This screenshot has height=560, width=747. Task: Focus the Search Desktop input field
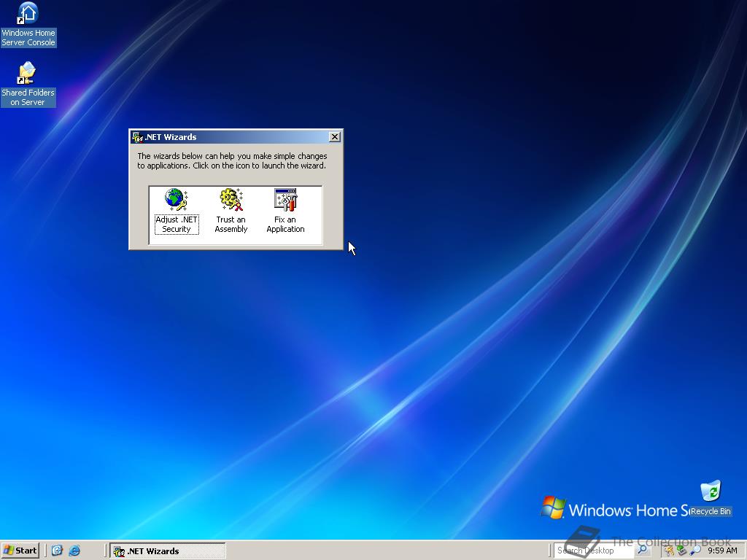(x=594, y=551)
